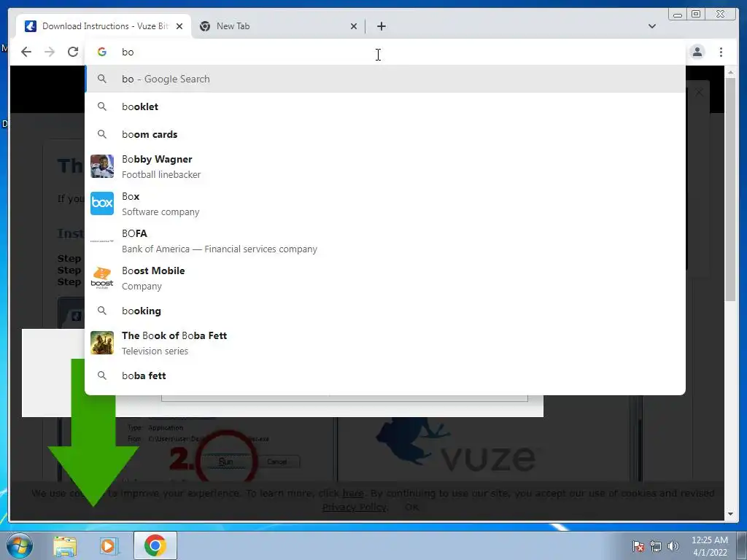The image size is (747, 560).
Task: Open the Privacy Policy link
Action: (x=354, y=507)
